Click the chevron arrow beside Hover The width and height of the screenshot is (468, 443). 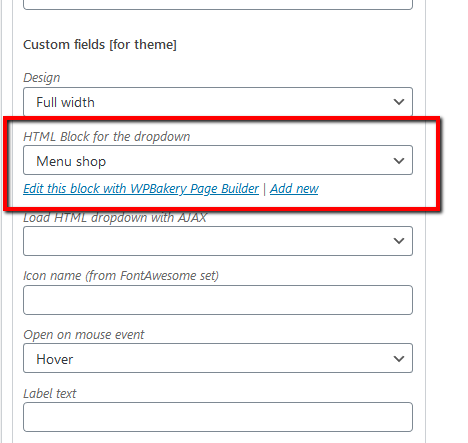399,359
